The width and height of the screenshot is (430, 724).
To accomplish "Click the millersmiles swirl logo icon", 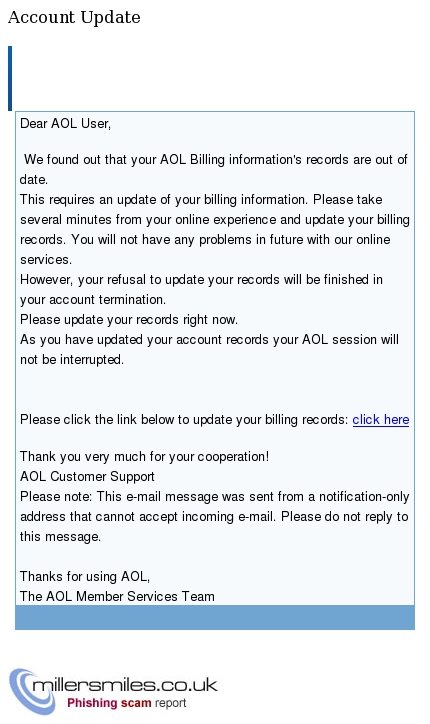I will point(30,691).
